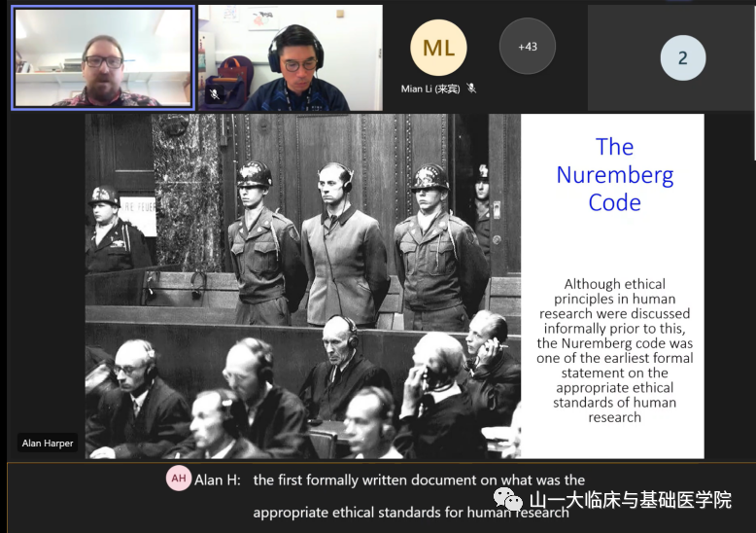Click the shared slide courtroom photo
The height and width of the screenshot is (533, 756).
pyautogui.click(x=302, y=286)
